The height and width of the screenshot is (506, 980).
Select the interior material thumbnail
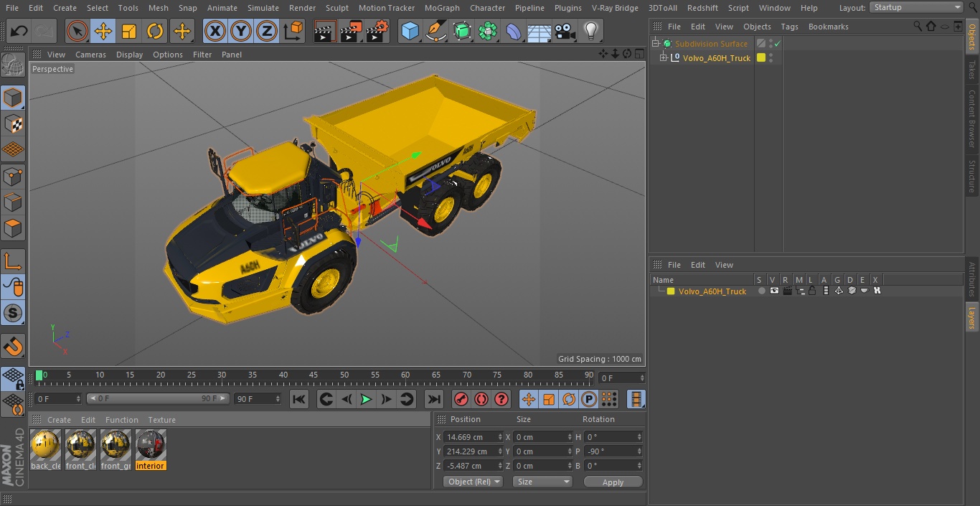point(151,445)
